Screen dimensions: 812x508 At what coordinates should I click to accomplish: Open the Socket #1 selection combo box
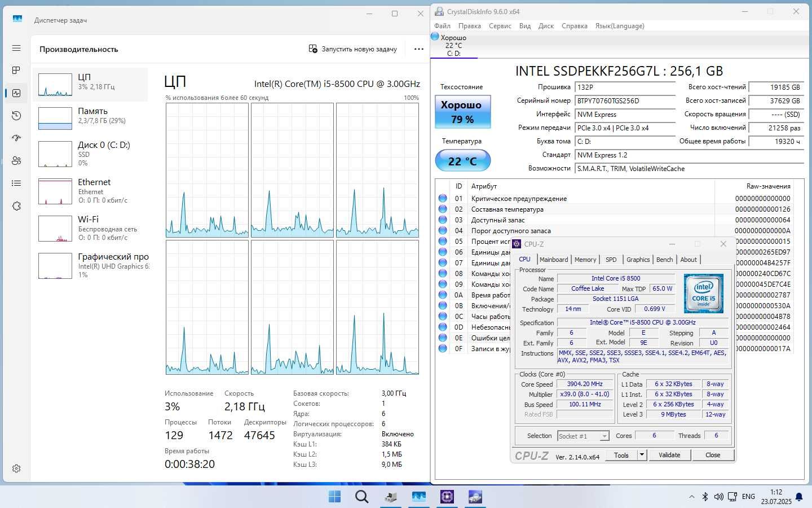(583, 436)
